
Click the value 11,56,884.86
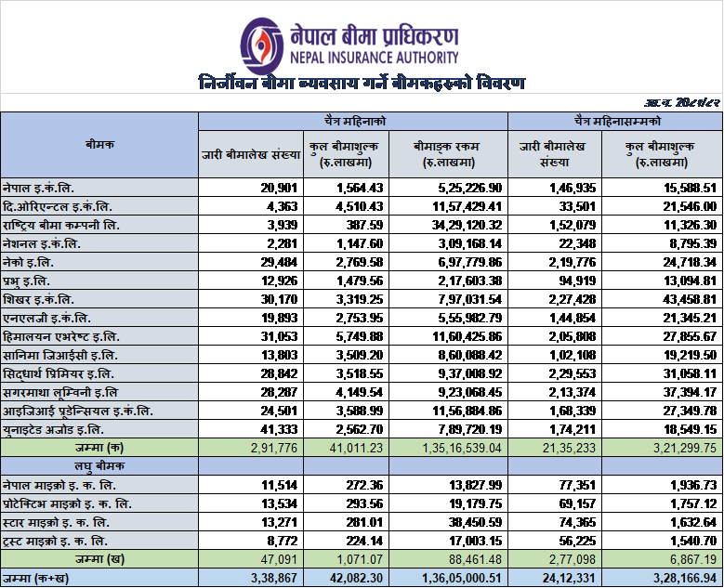click(467, 411)
